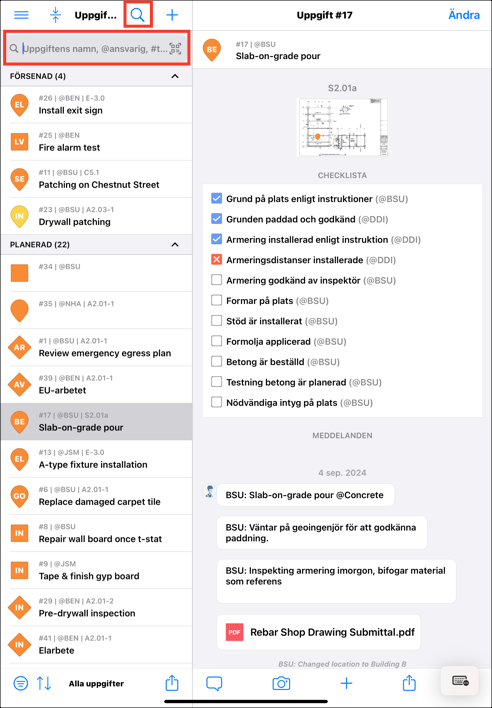Viewport: 492px width, 708px height.
Task: Open Rebar Shop Drawing Submittal.pdf attachment
Action: tap(319, 632)
